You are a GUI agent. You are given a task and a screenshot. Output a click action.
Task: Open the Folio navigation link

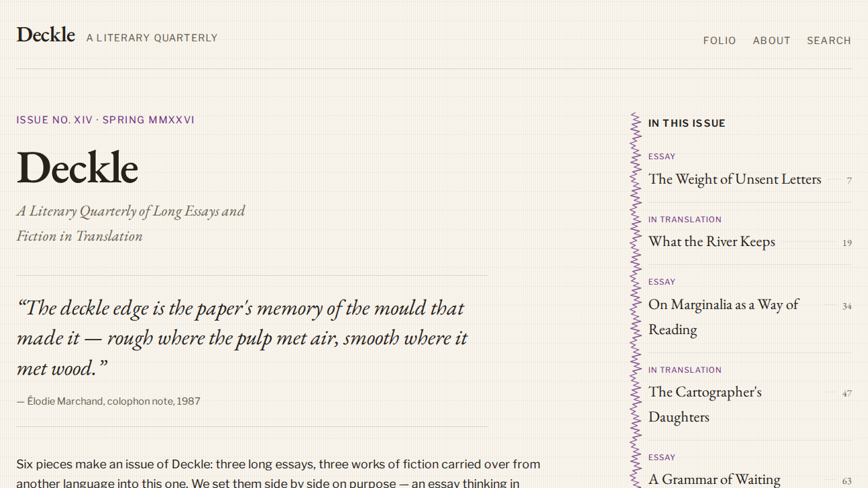pos(719,41)
